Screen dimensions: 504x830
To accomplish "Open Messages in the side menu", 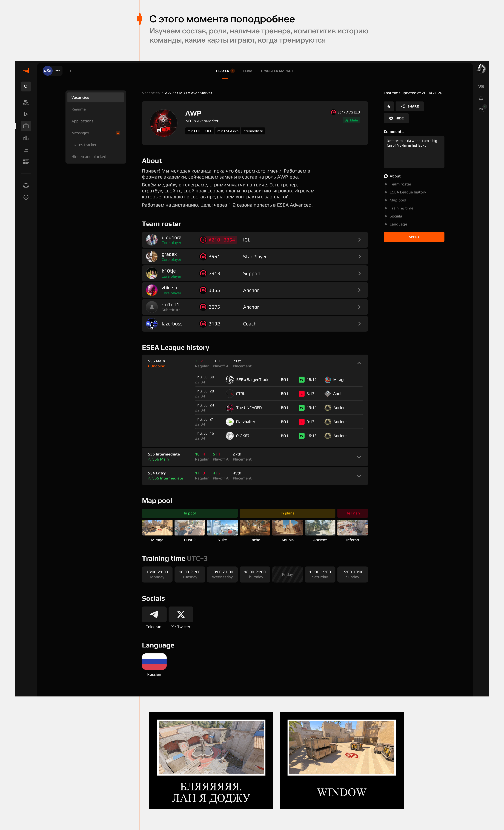I will point(96,133).
